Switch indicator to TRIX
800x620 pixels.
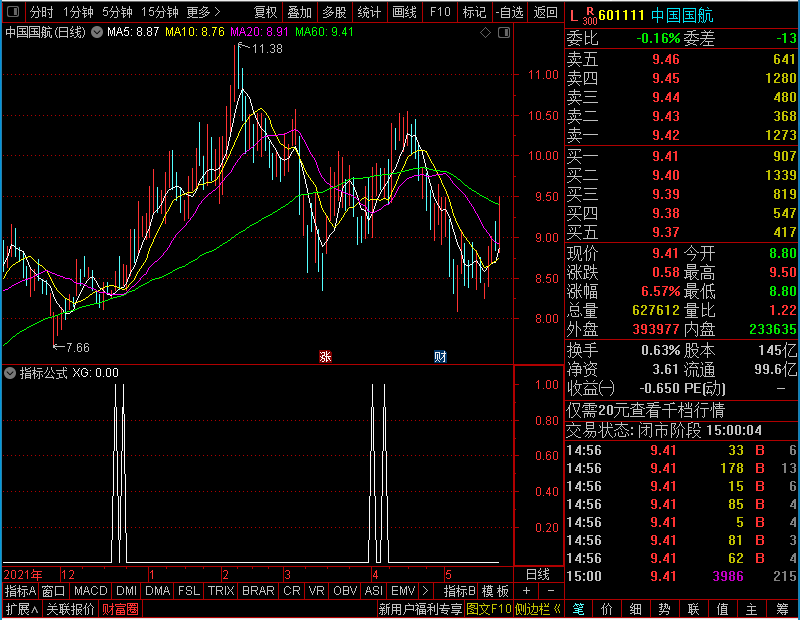pos(221,591)
